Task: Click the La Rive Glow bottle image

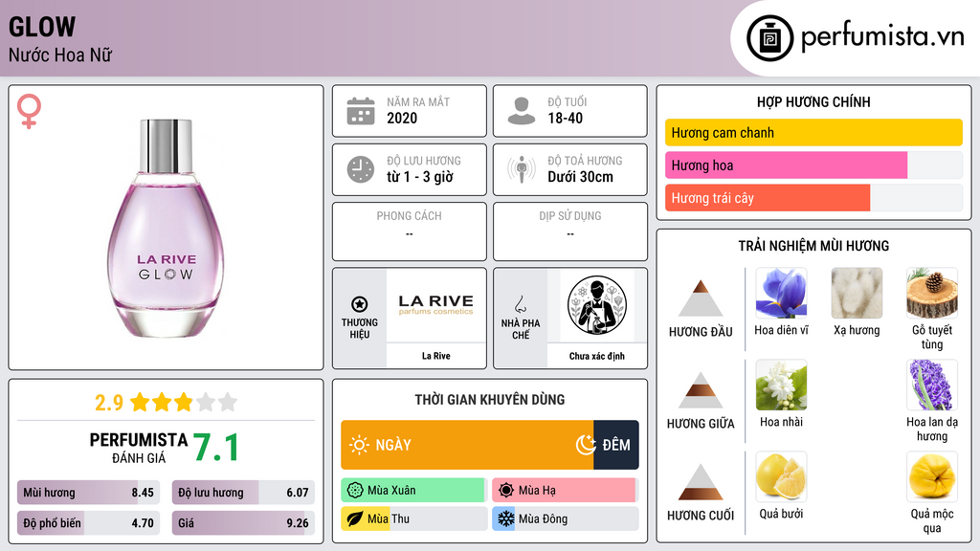Action: pyautogui.click(x=166, y=228)
